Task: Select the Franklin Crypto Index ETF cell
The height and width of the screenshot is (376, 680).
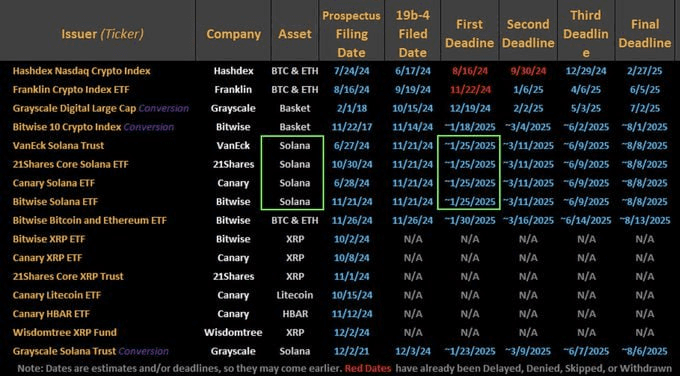Action: coord(71,90)
